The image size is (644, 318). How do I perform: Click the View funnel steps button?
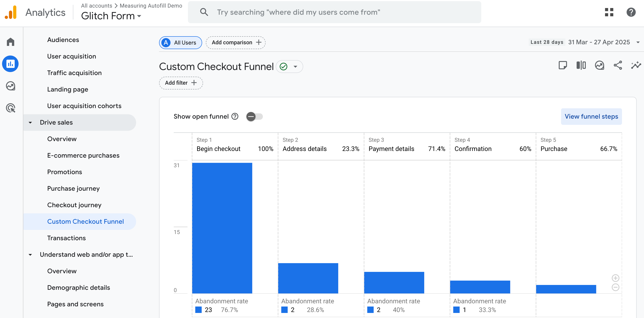(591, 116)
